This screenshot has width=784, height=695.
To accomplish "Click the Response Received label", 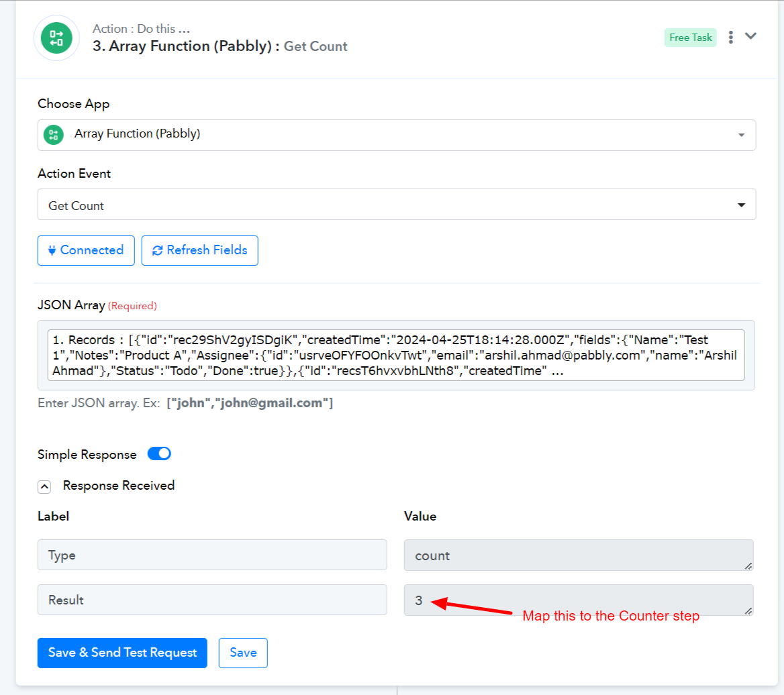I will coord(119,486).
